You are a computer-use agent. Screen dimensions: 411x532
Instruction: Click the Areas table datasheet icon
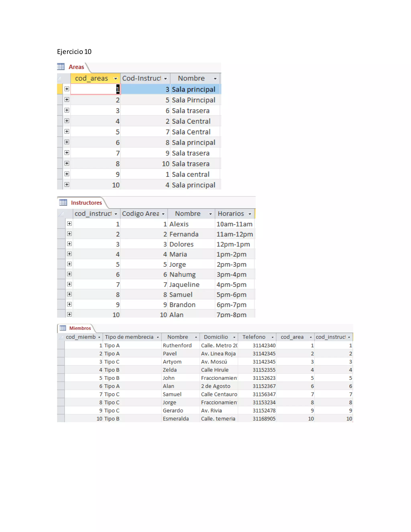pos(61,66)
